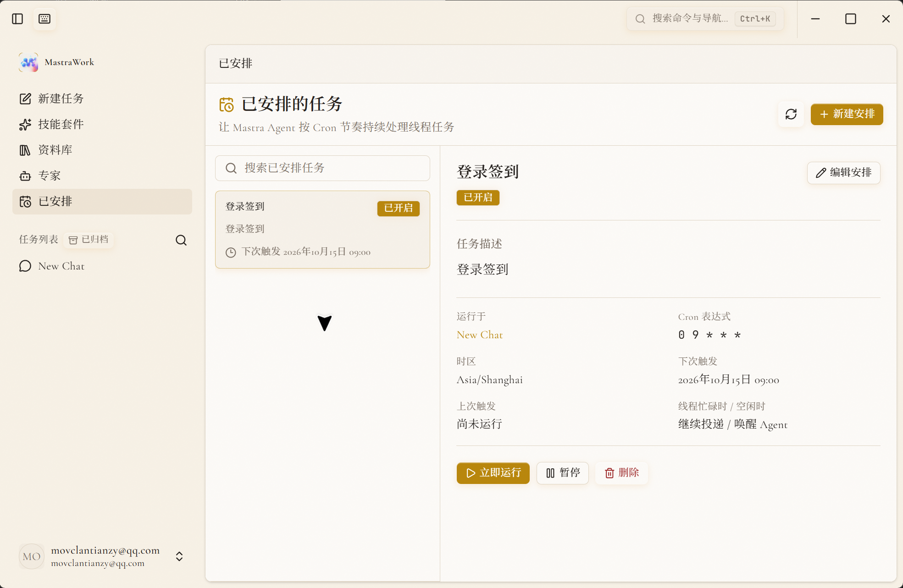
Task: Expand the account switcher chevron
Action: pos(179,556)
